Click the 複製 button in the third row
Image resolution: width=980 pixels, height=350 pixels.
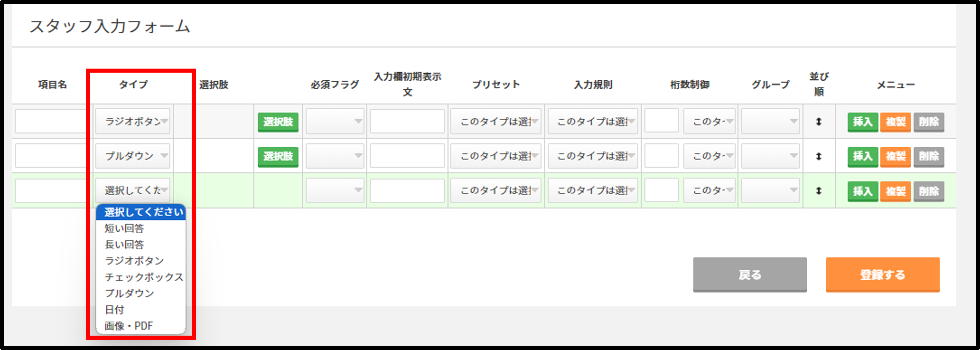point(895,191)
